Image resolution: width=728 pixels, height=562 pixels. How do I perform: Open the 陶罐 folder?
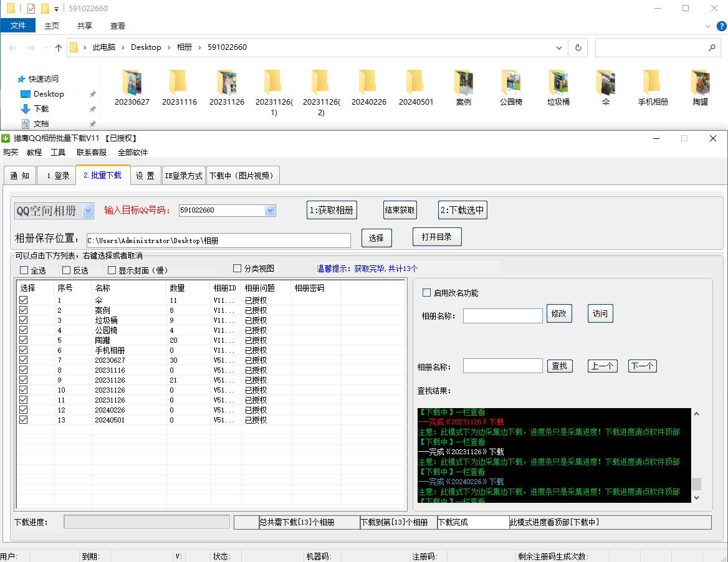click(700, 88)
